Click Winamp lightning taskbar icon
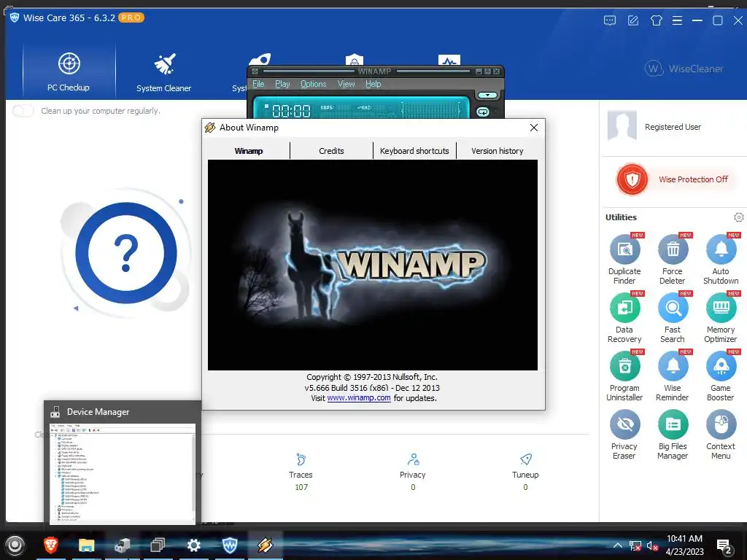Image resolution: width=747 pixels, height=560 pixels. coord(266,545)
